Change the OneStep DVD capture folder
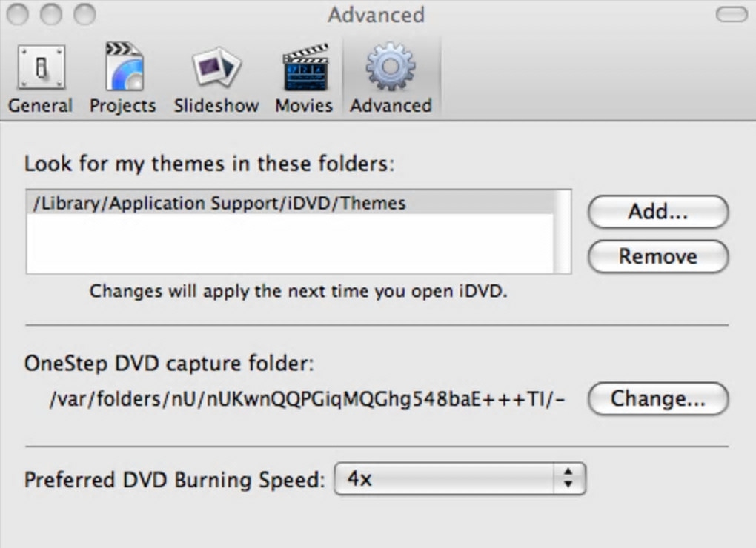Screen dimensions: 756x548 coord(658,399)
